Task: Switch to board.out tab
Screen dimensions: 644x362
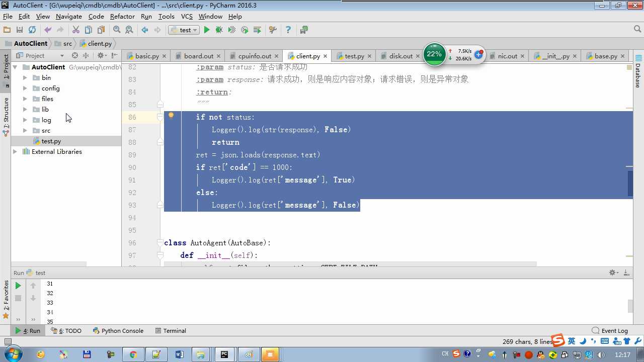Action: click(x=198, y=56)
